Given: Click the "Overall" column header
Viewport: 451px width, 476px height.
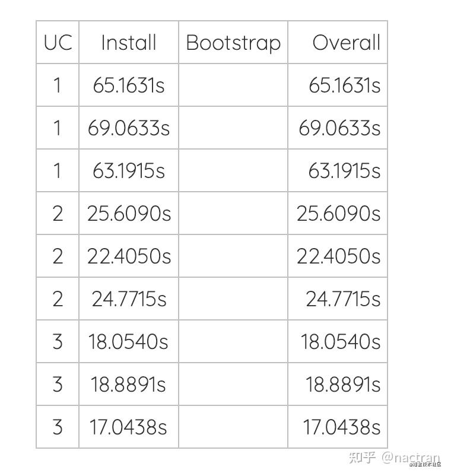Looking at the screenshot, I should 346,43.
